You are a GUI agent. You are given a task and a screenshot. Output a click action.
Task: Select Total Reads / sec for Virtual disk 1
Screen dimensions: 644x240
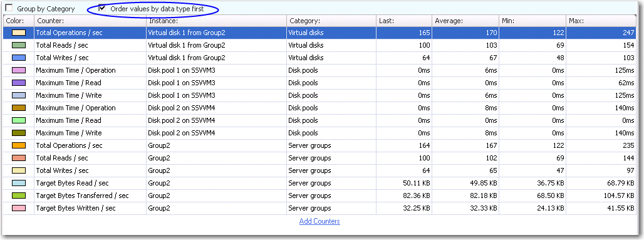click(62, 45)
